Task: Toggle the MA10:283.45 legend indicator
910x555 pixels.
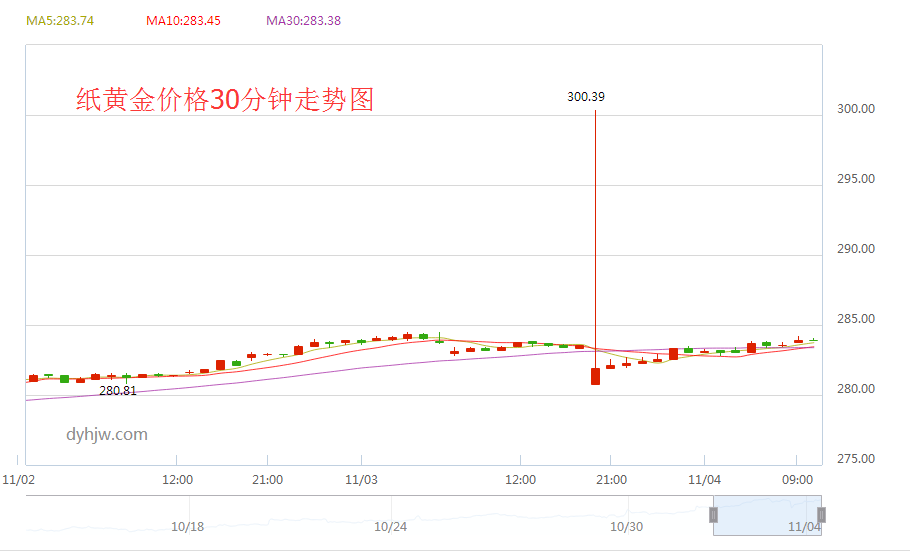Action: [183, 21]
